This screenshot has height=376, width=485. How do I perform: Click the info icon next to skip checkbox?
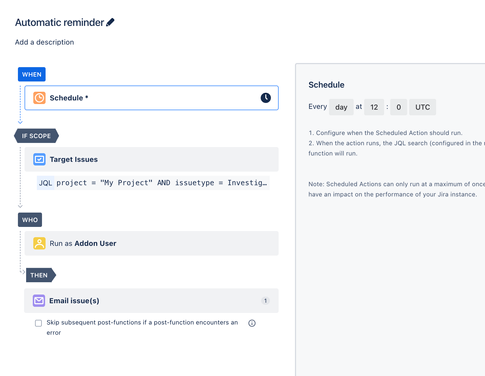pyautogui.click(x=252, y=323)
